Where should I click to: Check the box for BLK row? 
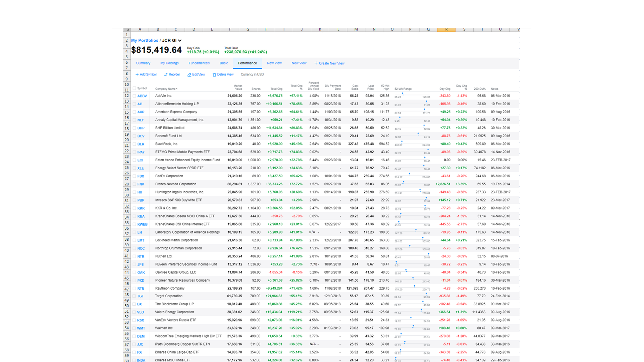coord(135,144)
